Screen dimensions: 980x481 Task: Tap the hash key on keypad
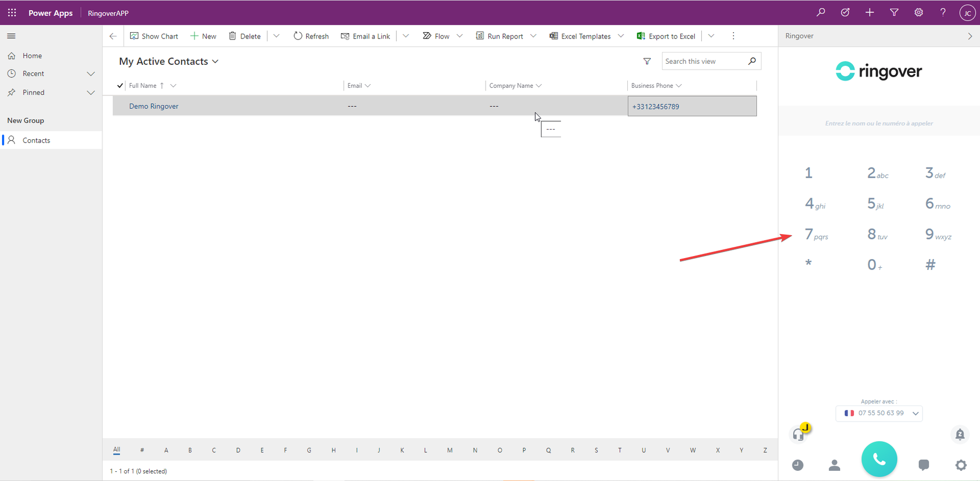point(931,265)
